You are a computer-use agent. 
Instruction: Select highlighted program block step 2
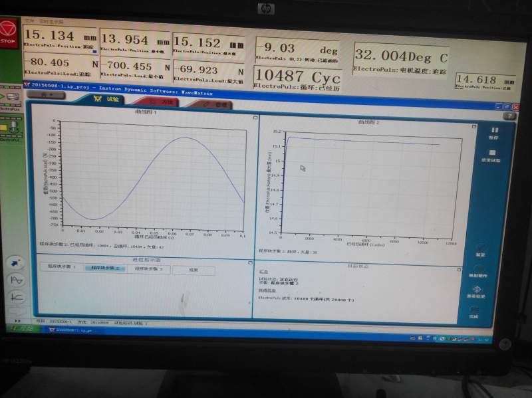pos(104,268)
